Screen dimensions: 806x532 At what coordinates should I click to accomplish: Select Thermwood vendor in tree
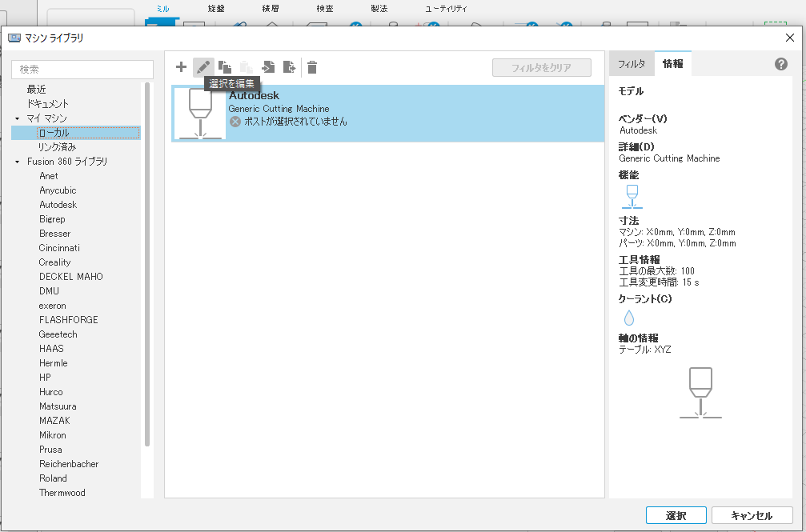pos(62,493)
